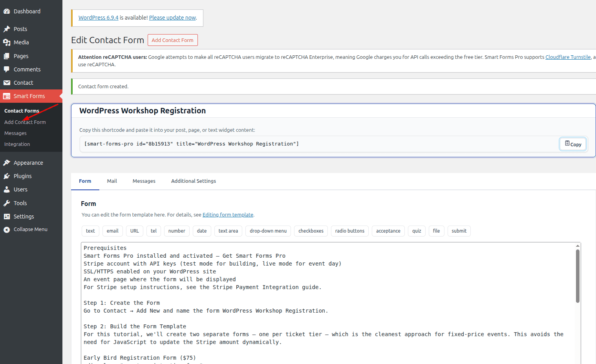Open the Media library sidebar icon
This screenshot has width=596, height=364.
[x=7, y=42]
